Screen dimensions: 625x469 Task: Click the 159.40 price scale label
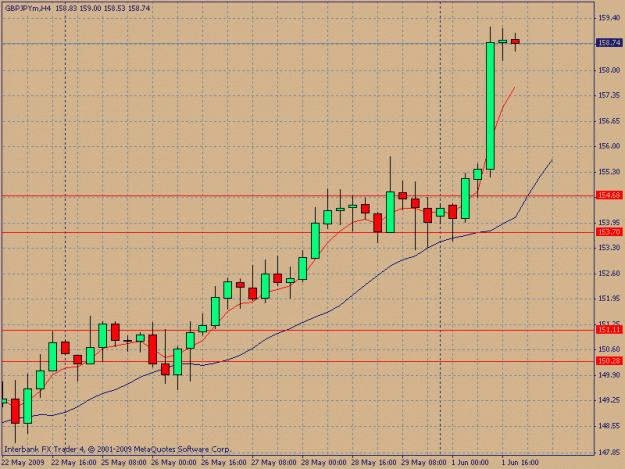(609, 18)
